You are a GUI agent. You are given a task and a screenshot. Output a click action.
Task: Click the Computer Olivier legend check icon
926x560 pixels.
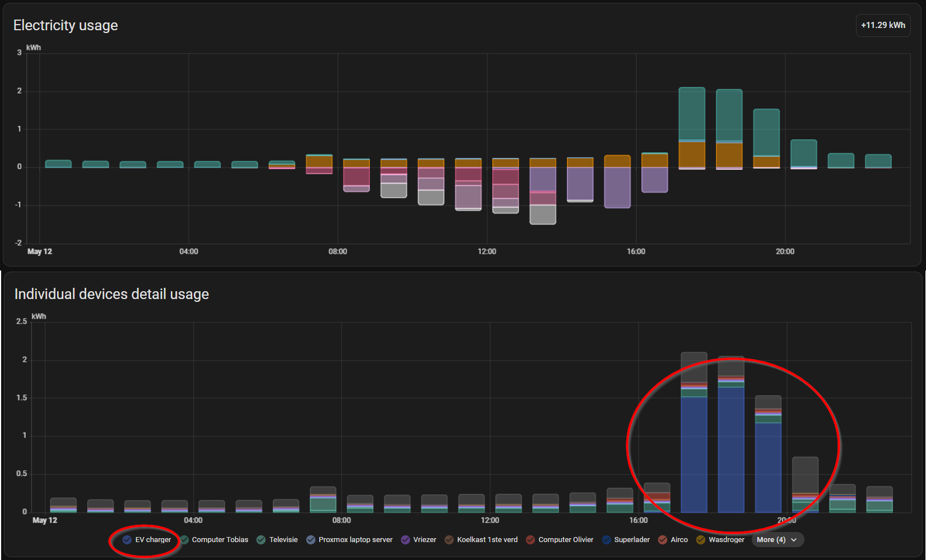tap(530, 540)
